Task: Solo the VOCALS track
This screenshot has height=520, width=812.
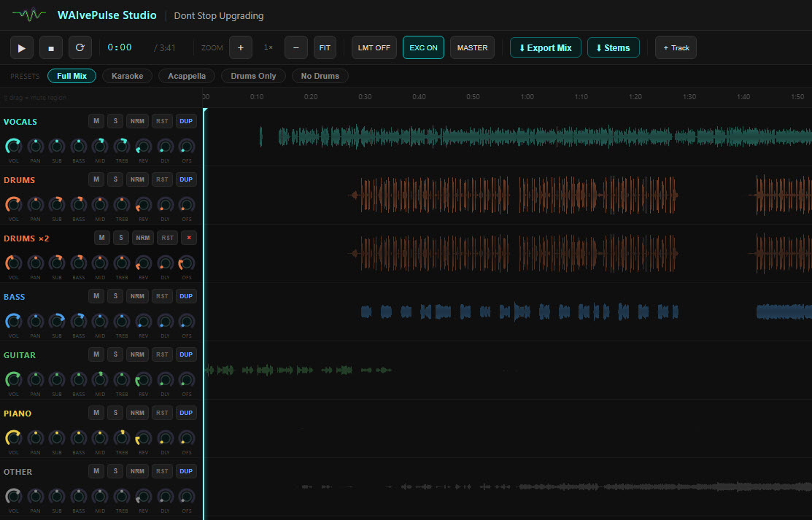Action: coord(115,121)
